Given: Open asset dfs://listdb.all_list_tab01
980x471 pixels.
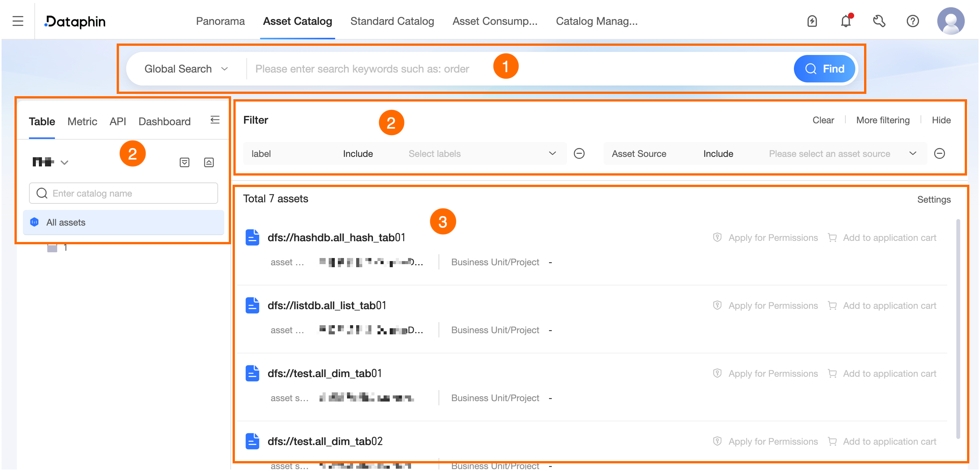Looking at the screenshot, I should [x=327, y=305].
